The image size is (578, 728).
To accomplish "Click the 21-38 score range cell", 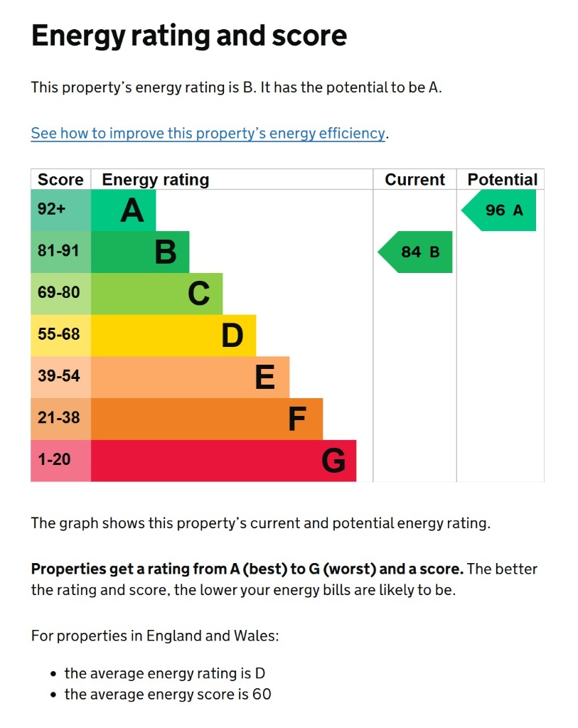I will (61, 418).
